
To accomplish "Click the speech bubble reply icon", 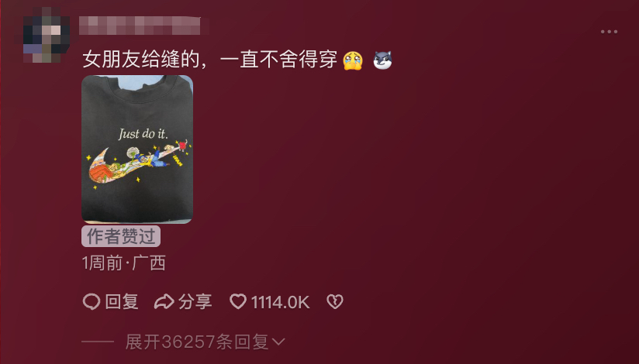I will point(92,302).
